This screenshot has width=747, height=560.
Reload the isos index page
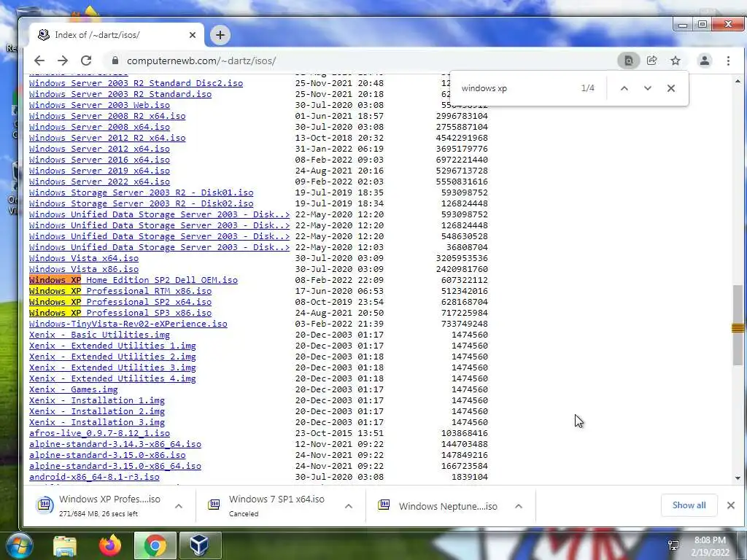pos(86,61)
